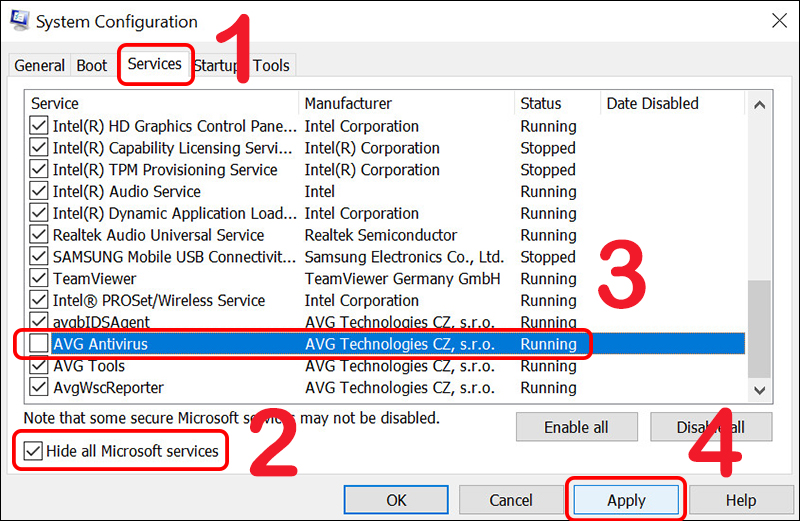Uncheck the TeamViewer service checkbox

point(39,279)
